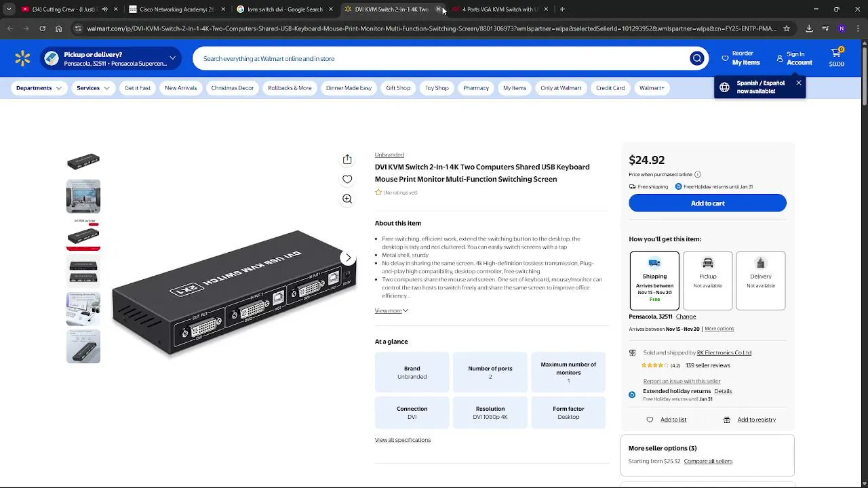Select the Pickup fulfillment option
868x488 pixels.
708,281
